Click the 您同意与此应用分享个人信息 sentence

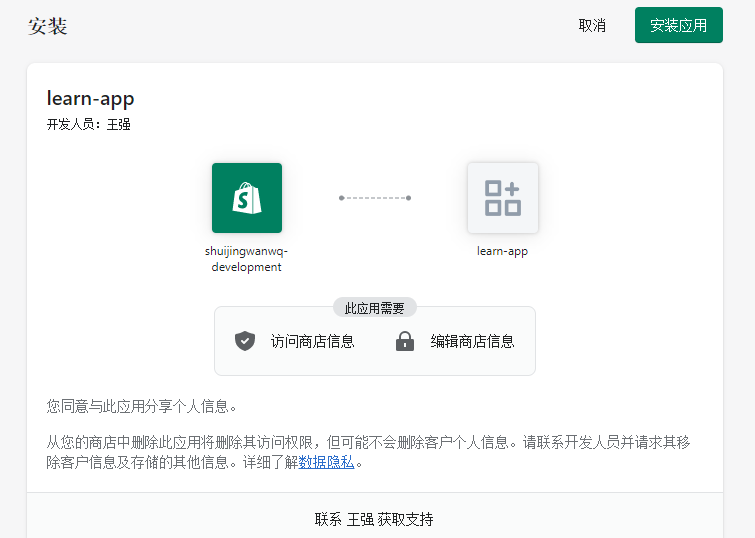142,407
